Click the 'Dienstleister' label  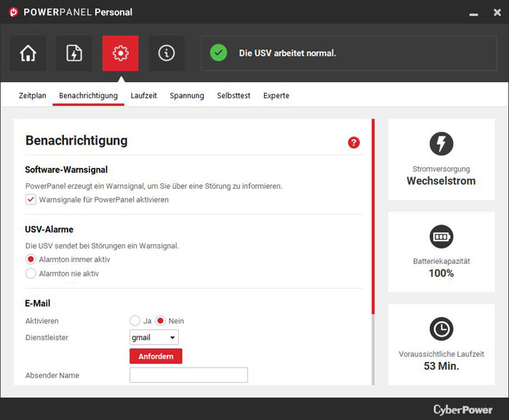(47, 337)
